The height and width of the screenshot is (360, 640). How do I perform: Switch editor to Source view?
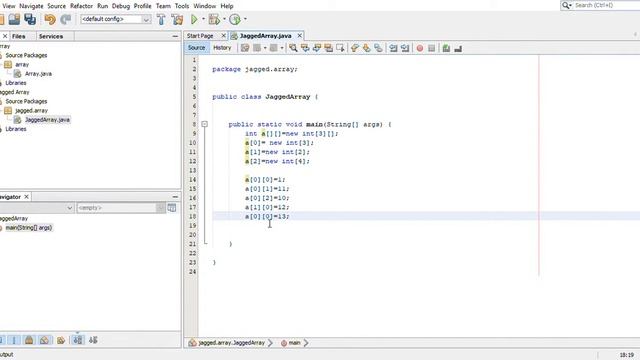click(196, 48)
